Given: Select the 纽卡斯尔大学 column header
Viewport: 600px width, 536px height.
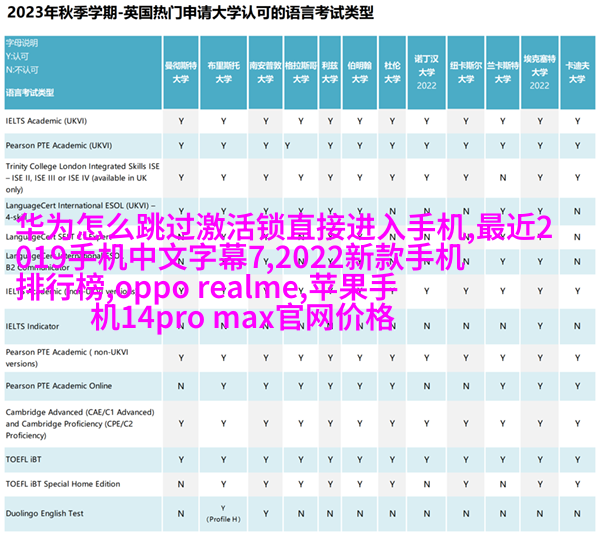Looking at the screenshot, I should pos(466,72).
